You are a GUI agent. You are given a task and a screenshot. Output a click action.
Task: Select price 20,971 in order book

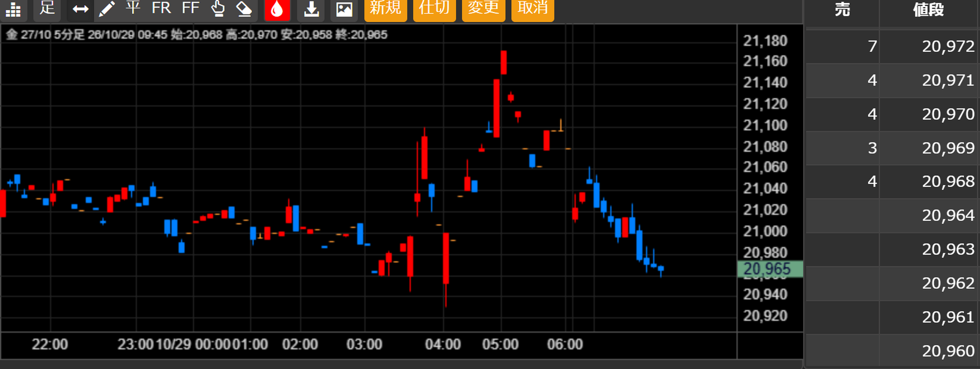pyautogui.click(x=948, y=80)
